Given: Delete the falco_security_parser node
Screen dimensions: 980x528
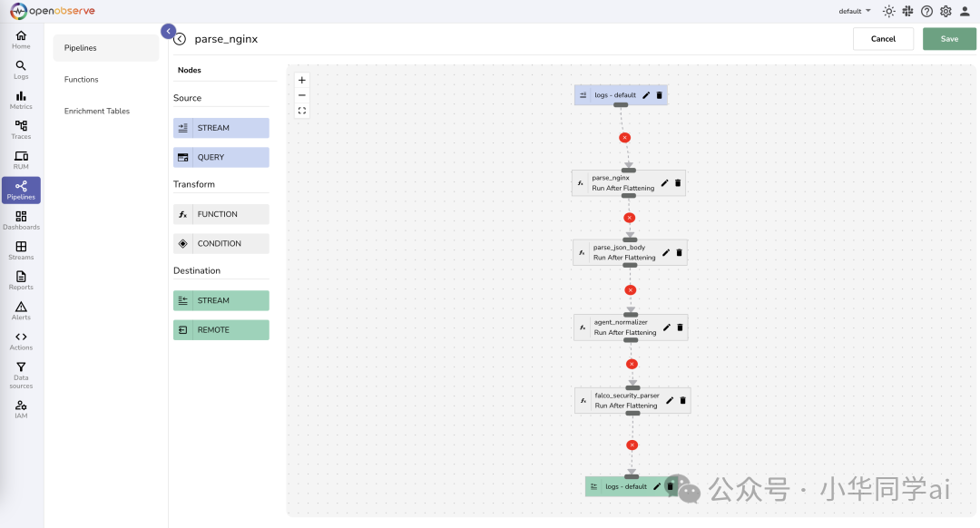Looking at the screenshot, I should (683, 400).
